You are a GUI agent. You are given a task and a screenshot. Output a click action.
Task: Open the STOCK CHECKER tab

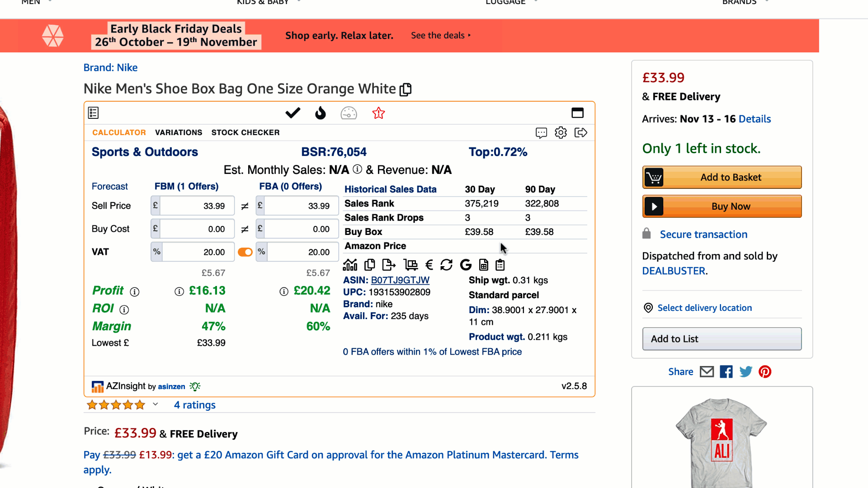(x=245, y=132)
